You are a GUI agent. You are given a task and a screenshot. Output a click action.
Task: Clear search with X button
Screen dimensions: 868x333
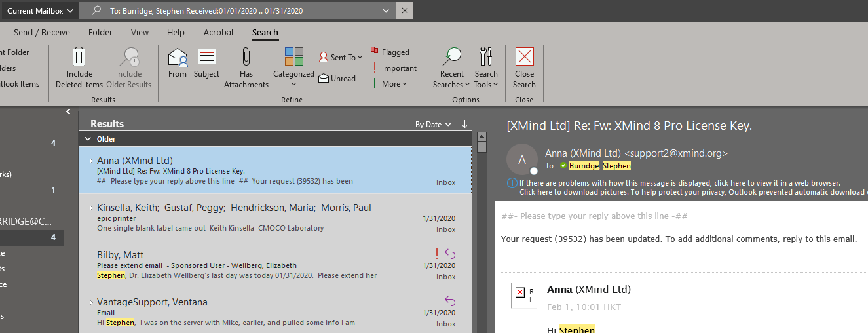(x=405, y=10)
